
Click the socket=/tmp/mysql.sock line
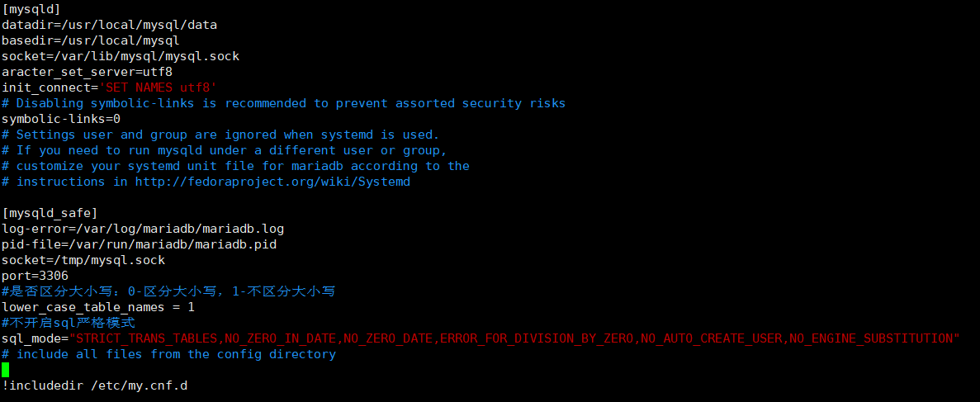pos(83,260)
